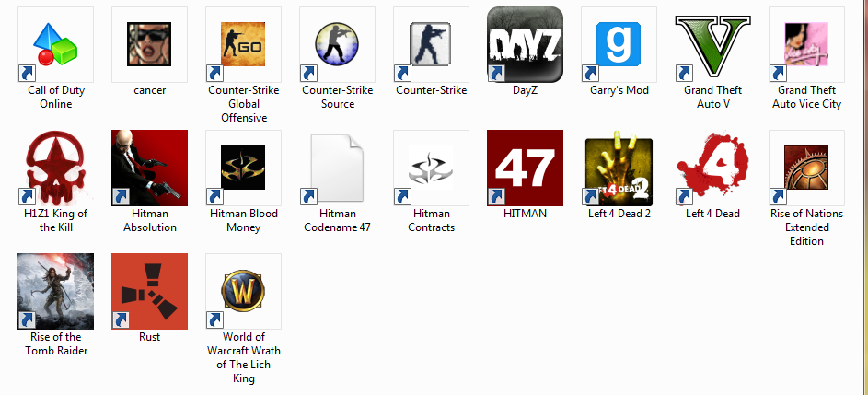
Task: Click the Rust game icon
Action: 149,291
